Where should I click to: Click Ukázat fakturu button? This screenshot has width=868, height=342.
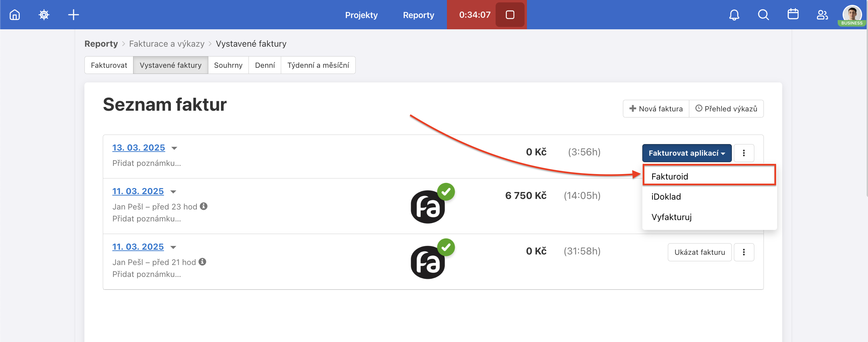700,252
